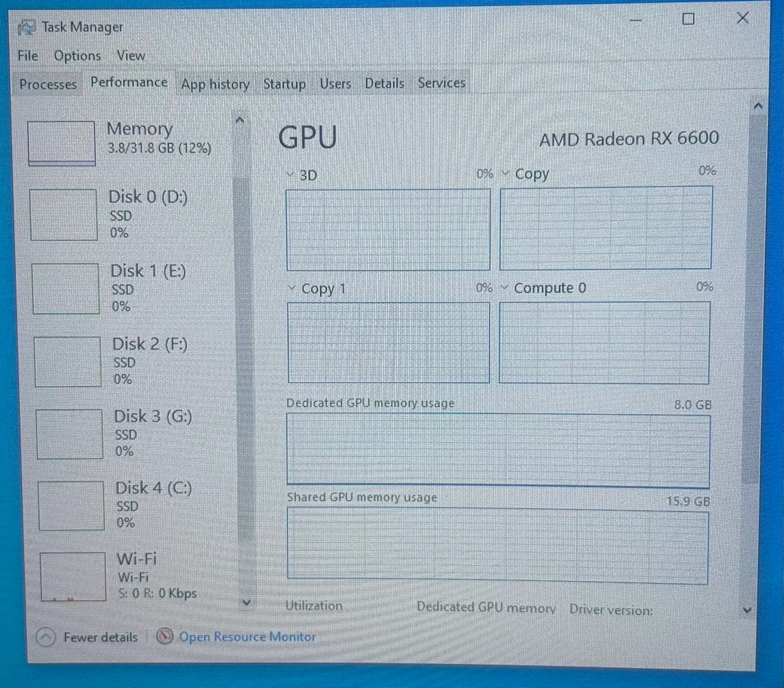The image size is (784, 688).
Task: Click the Utilization label
Action: tap(314, 606)
